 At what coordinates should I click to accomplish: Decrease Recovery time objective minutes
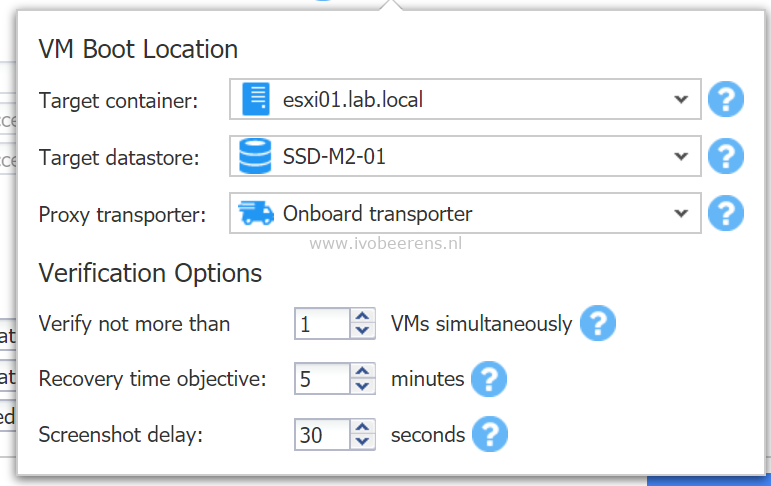[x=362, y=386]
